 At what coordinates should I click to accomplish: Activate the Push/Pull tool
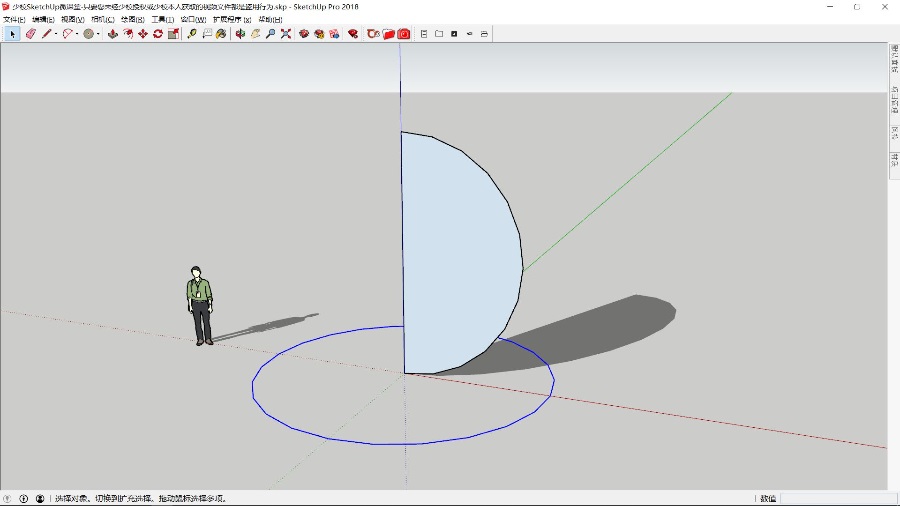(x=113, y=33)
